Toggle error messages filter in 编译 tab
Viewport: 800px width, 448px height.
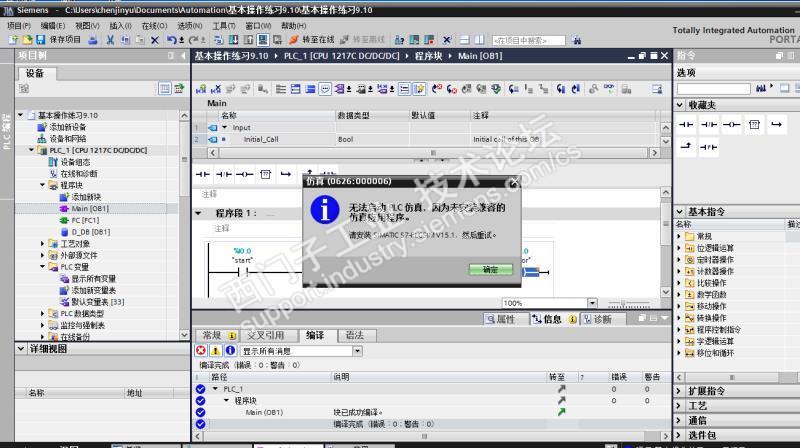click(x=201, y=351)
